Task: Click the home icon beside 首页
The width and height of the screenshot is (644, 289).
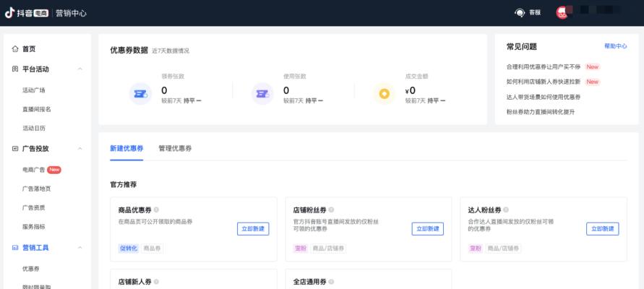Action: [x=15, y=49]
